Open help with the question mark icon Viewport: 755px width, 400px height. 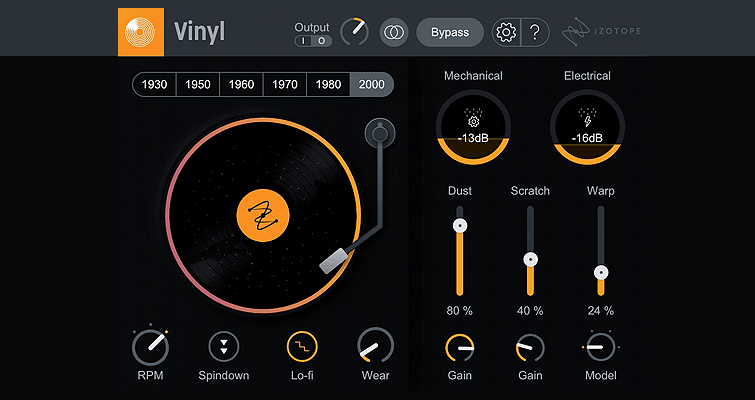[x=535, y=32]
